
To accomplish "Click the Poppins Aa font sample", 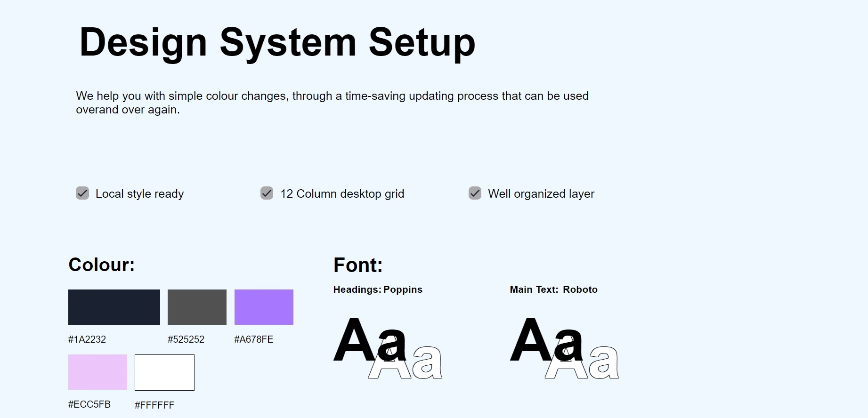I will point(388,348).
